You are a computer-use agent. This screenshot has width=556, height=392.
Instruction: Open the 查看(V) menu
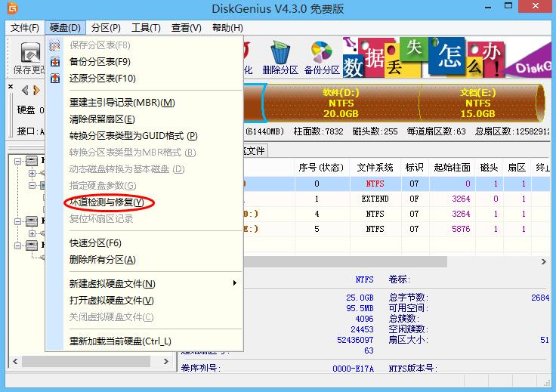point(186,28)
